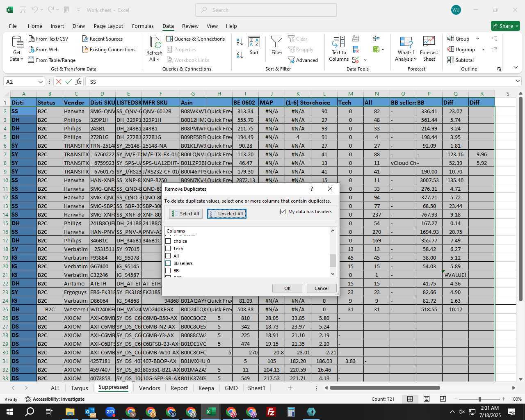Image resolution: width=525 pixels, height=420 pixels.
Task: Click the Search box in the title bar
Action: [266, 10]
